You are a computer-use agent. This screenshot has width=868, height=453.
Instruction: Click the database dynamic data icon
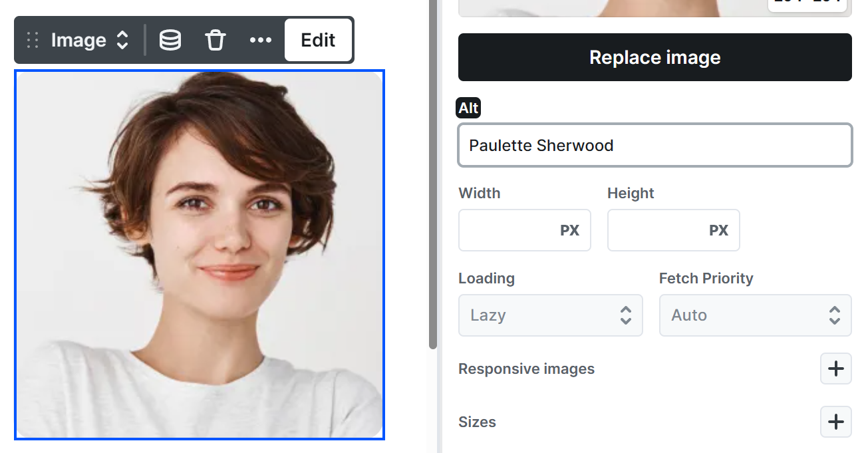click(x=170, y=41)
